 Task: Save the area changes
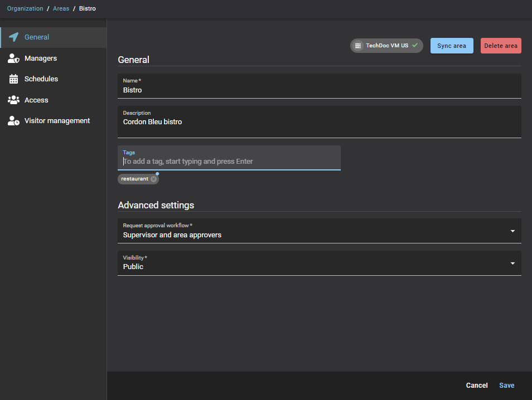point(506,386)
